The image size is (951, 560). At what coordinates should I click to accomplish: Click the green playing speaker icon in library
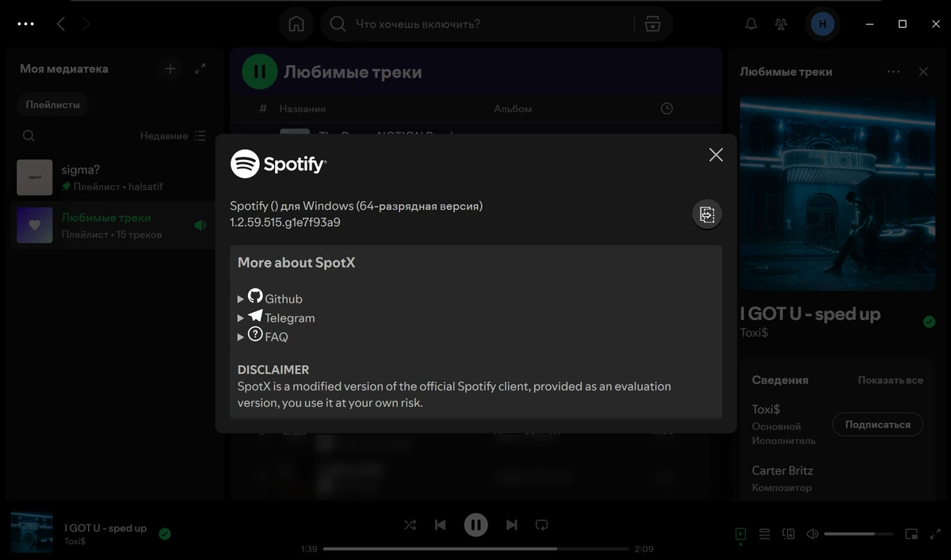click(200, 225)
